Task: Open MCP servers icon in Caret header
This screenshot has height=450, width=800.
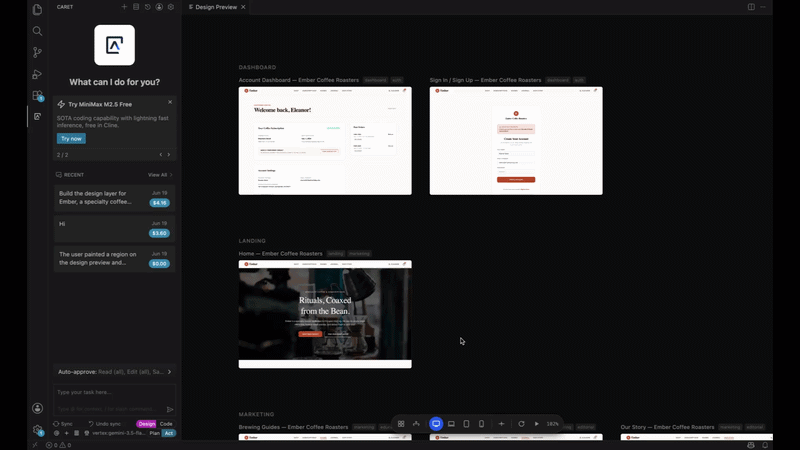Action: point(136,7)
